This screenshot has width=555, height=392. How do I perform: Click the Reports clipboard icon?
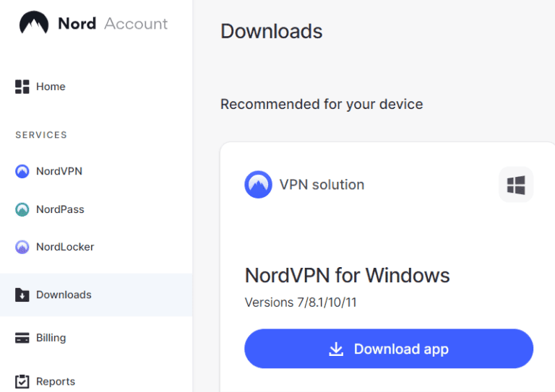pyautogui.click(x=22, y=381)
